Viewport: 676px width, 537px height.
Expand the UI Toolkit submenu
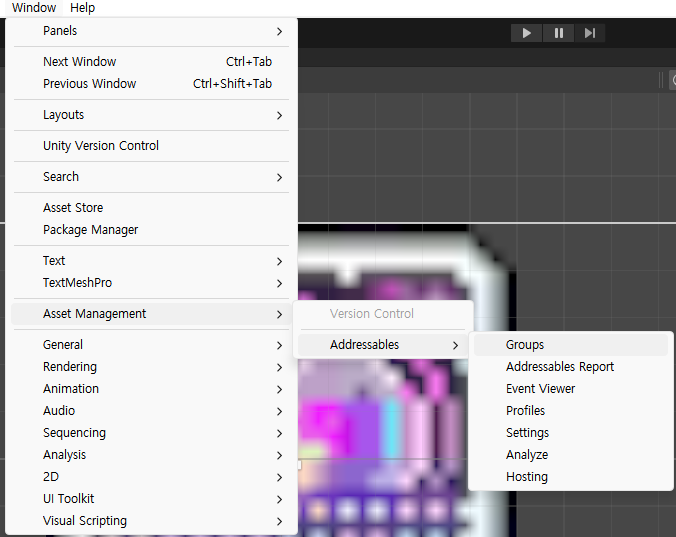(151, 499)
